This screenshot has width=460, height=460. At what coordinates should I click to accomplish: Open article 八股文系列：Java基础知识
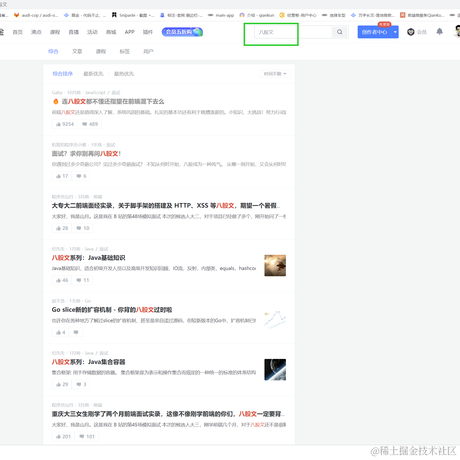click(88, 258)
